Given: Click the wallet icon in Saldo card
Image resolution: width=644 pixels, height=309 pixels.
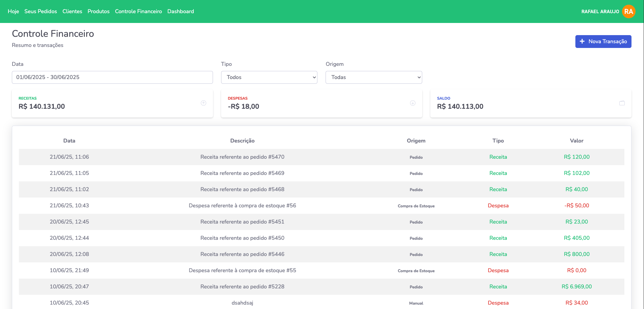Looking at the screenshot, I should coord(622,103).
